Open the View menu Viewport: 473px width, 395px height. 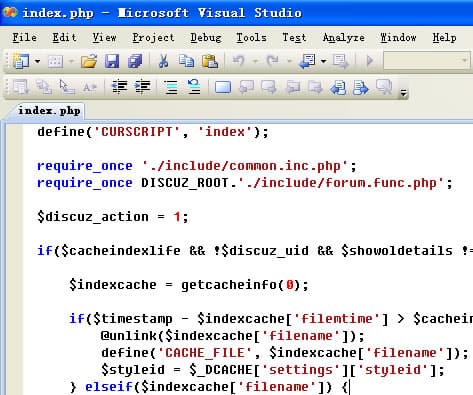[104, 37]
